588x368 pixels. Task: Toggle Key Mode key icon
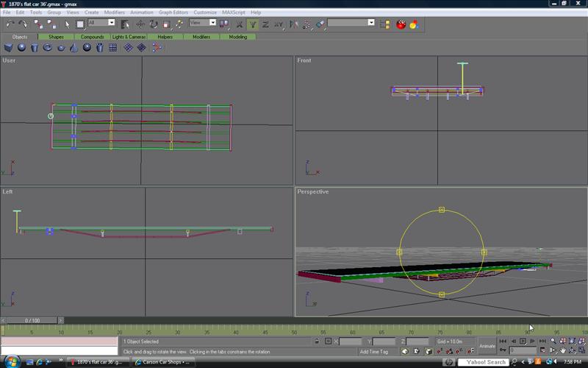[x=503, y=350]
